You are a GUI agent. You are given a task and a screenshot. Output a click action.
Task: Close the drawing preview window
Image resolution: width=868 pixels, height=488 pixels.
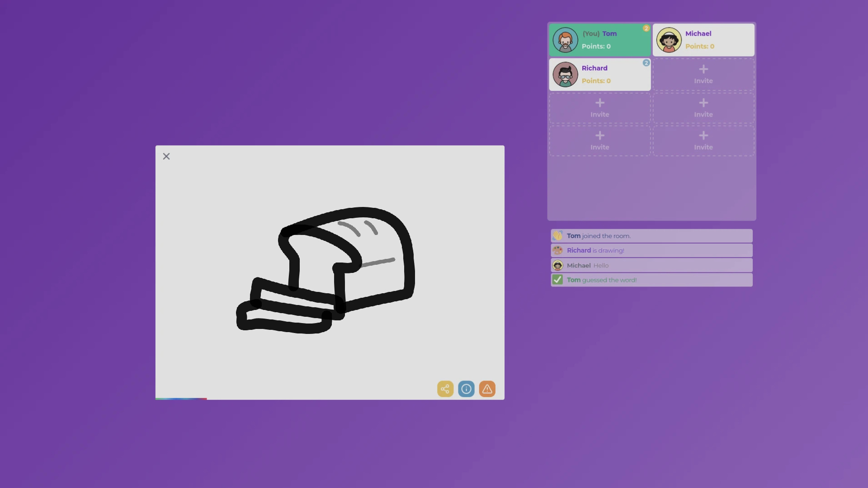point(166,156)
